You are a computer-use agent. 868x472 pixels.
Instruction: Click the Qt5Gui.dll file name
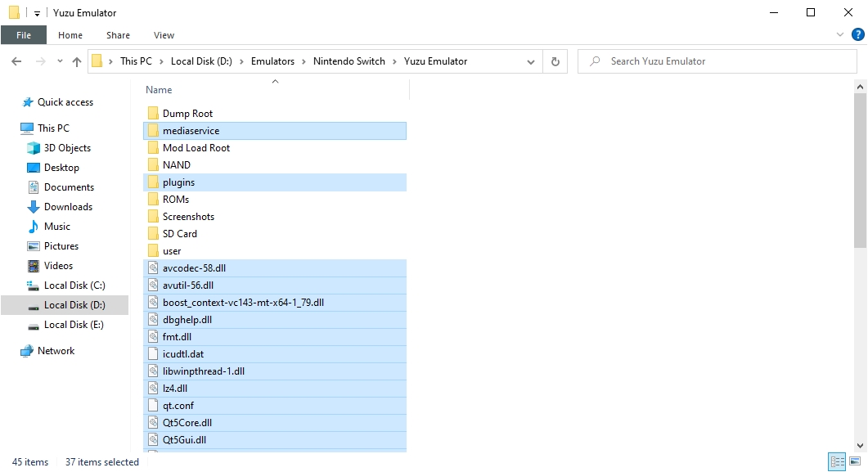tap(184, 439)
